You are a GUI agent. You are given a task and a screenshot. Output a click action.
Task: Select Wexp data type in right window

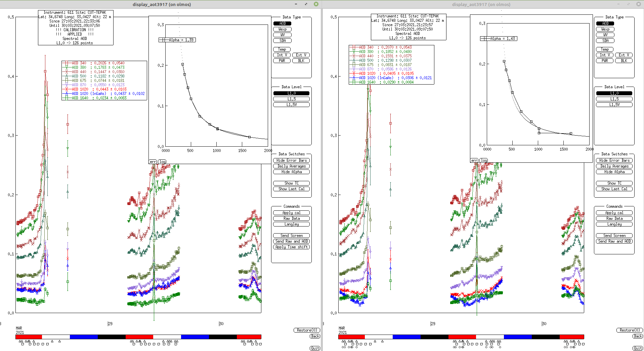(605, 29)
